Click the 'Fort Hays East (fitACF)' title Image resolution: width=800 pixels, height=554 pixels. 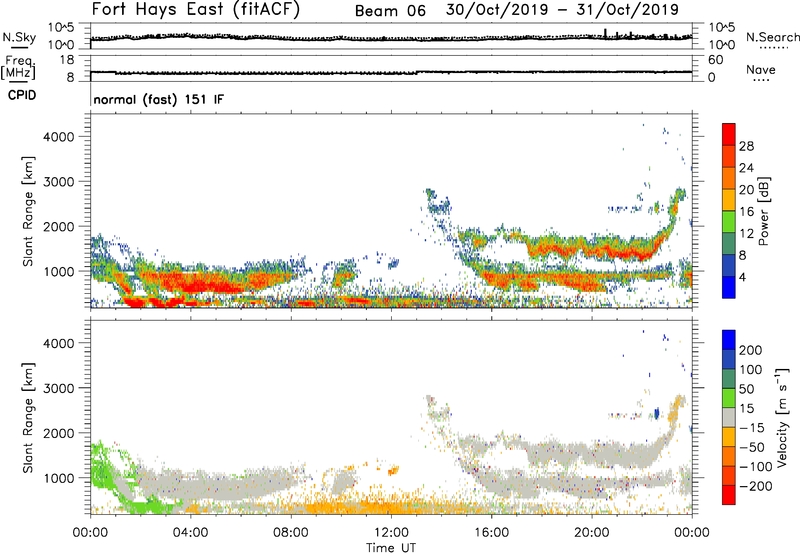click(196, 10)
